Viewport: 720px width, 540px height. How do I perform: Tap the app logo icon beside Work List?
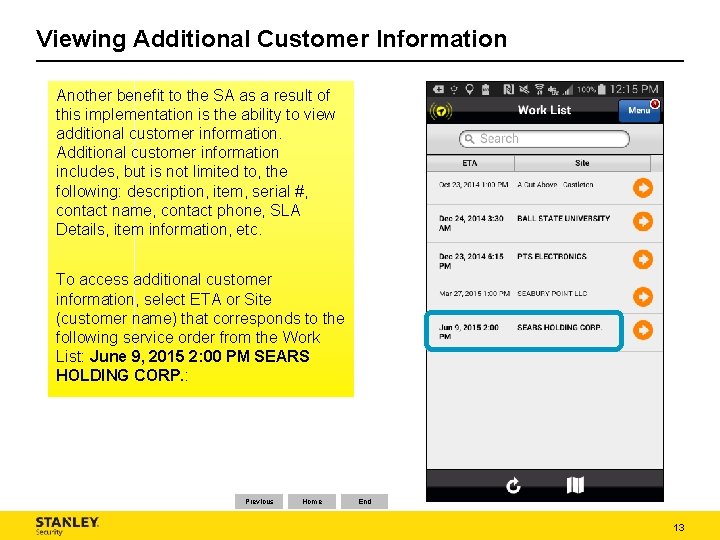441,111
